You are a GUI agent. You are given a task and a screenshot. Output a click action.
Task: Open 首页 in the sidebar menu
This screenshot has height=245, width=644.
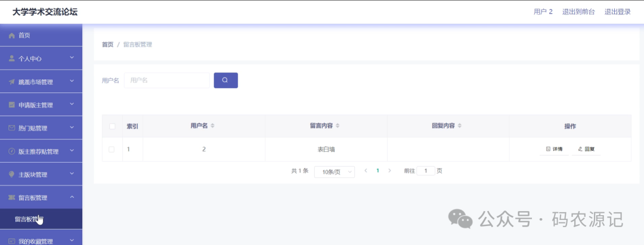tap(41, 35)
